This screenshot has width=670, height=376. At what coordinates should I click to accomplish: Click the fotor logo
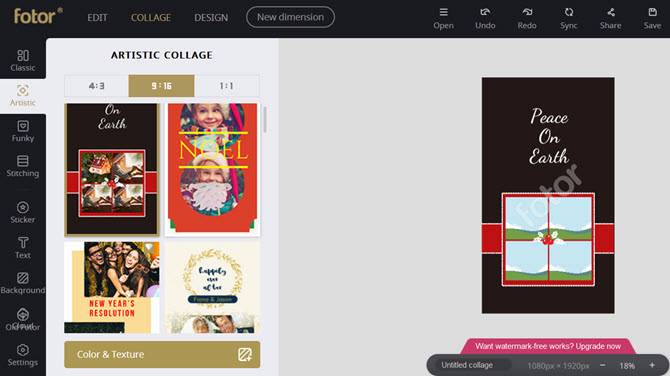click(38, 16)
